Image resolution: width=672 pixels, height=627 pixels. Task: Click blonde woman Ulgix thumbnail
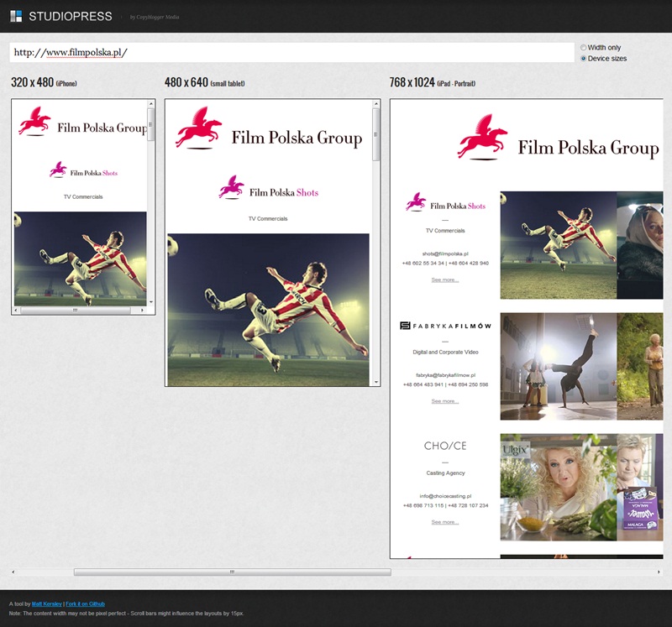[559, 488]
